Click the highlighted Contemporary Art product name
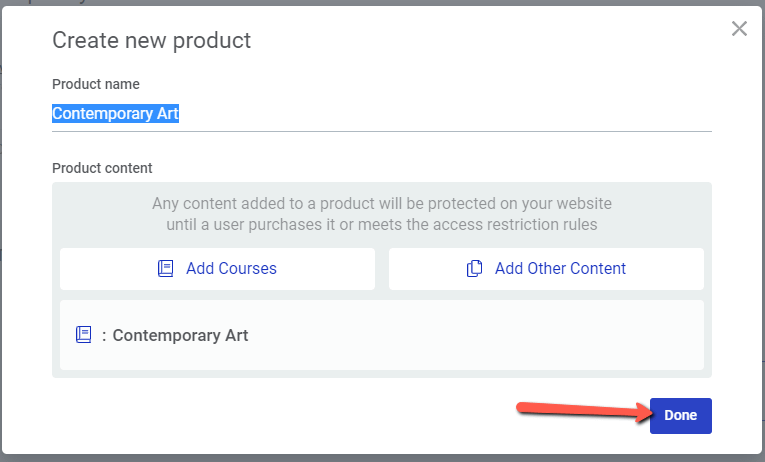The height and width of the screenshot is (462, 765). click(x=116, y=113)
